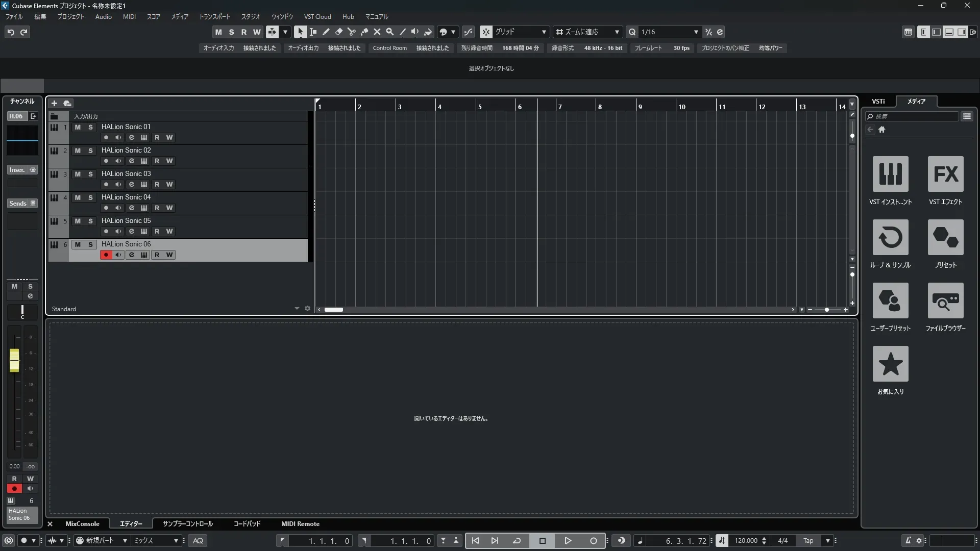Disable record enable on HALion Sonic 06
The height and width of the screenshot is (551, 980).
tap(106, 255)
